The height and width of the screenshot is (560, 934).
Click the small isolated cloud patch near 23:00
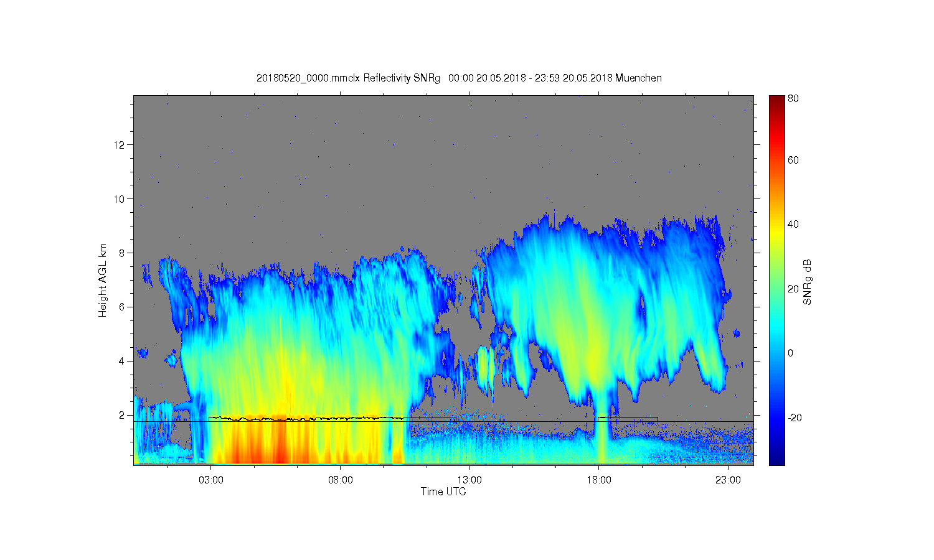736,334
